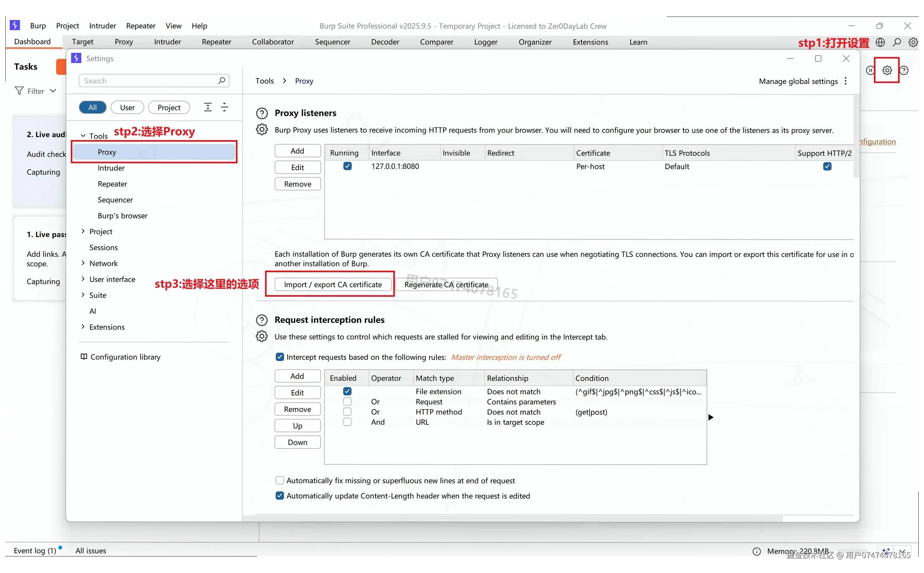Open the Project menu
This screenshot has width=924, height=573.
[x=67, y=25]
